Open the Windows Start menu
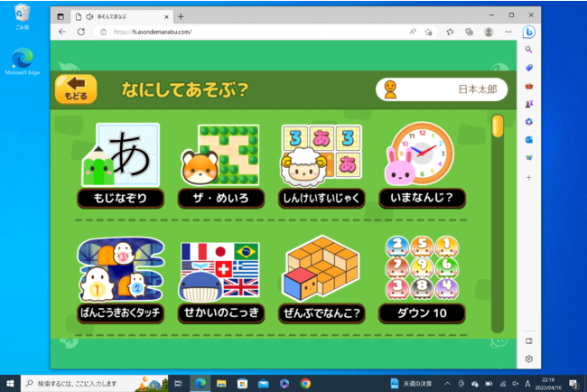This screenshot has height=392, width=587. [10, 383]
